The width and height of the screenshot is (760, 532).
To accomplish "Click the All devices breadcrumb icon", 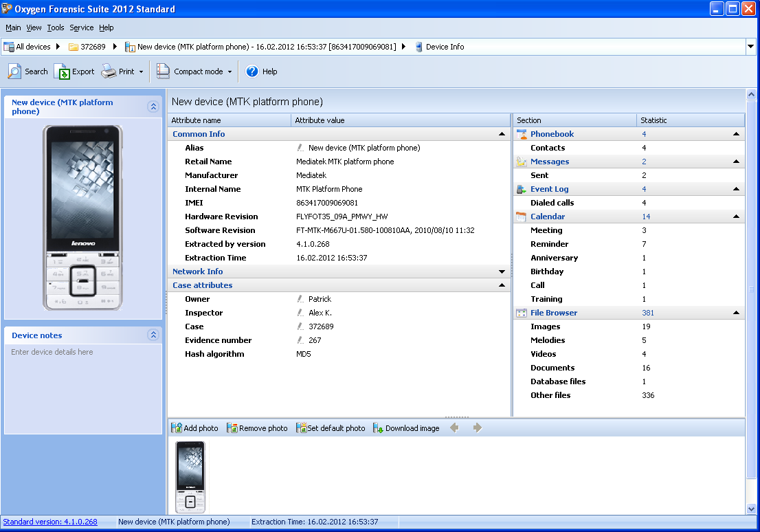I will pyautogui.click(x=9, y=47).
